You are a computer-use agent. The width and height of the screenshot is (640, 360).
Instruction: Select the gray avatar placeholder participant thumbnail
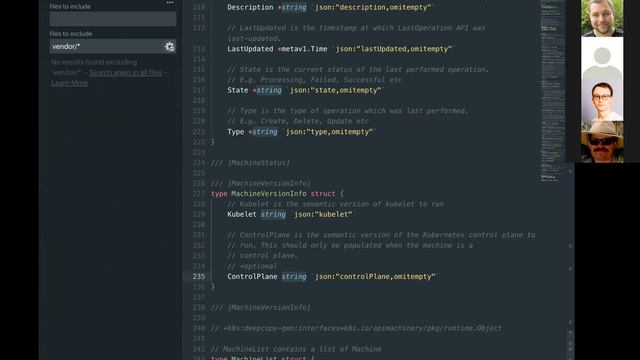coord(602,58)
